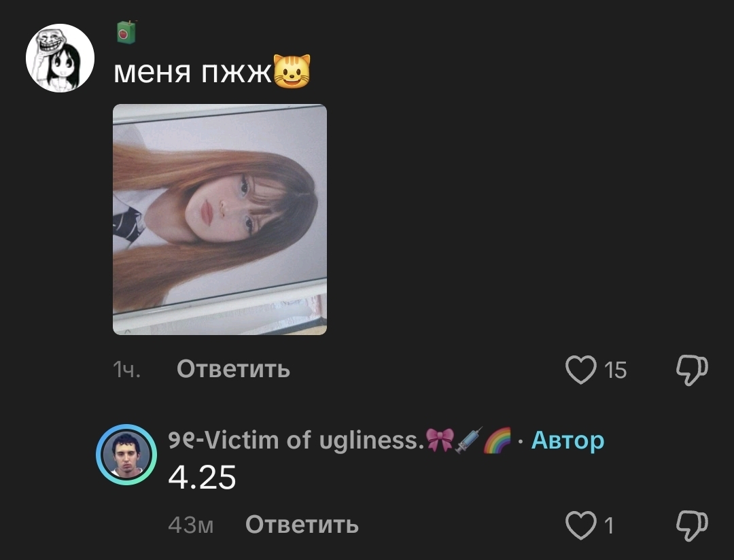Image resolution: width=734 pixels, height=560 pixels.
Task: Tap the rainbow emoji in author name
Action: 497,440
